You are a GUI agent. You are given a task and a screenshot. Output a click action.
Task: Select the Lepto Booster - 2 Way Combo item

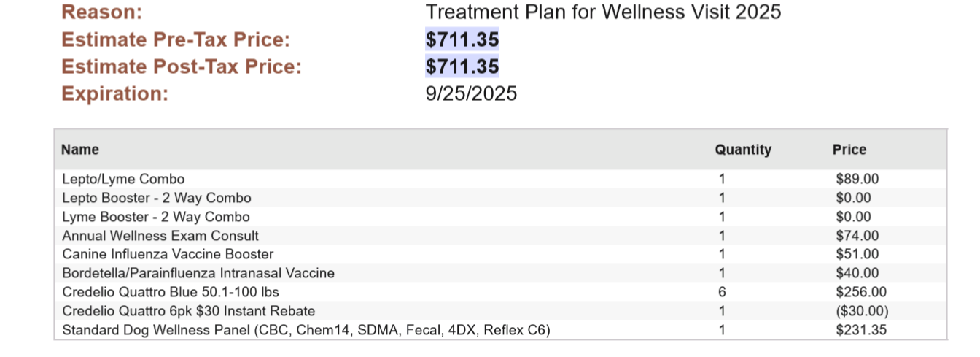point(157,198)
